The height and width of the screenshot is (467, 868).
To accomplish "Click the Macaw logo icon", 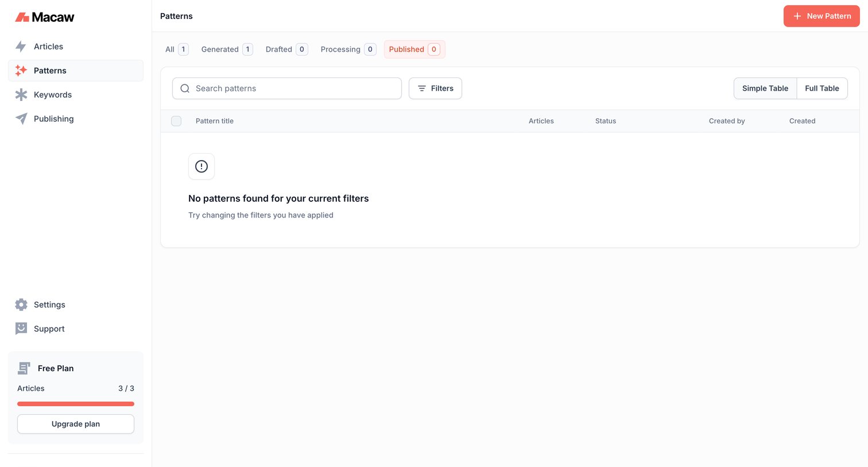I will pyautogui.click(x=22, y=17).
